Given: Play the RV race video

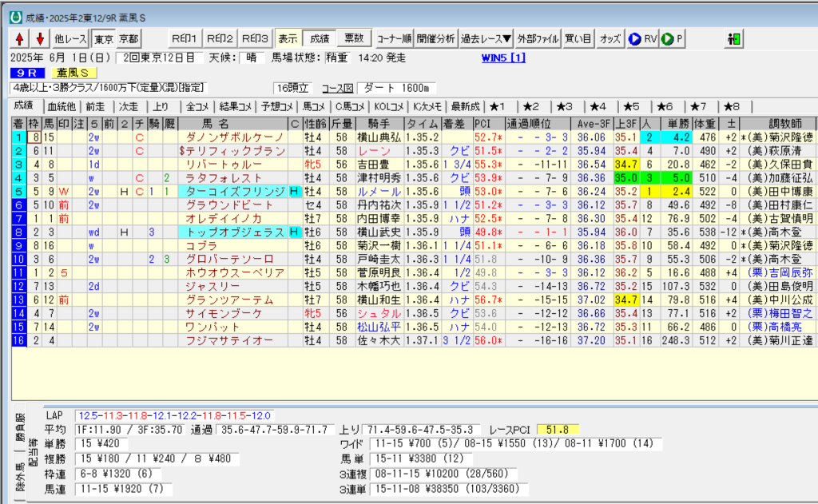Looking at the screenshot, I should tap(643, 38).
